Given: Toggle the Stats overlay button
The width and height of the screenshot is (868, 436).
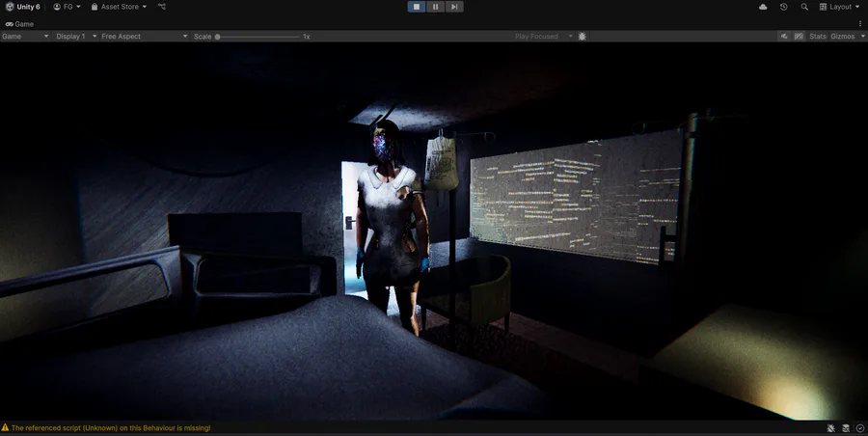Looking at the screenshot, I should [x=817, y=36].
